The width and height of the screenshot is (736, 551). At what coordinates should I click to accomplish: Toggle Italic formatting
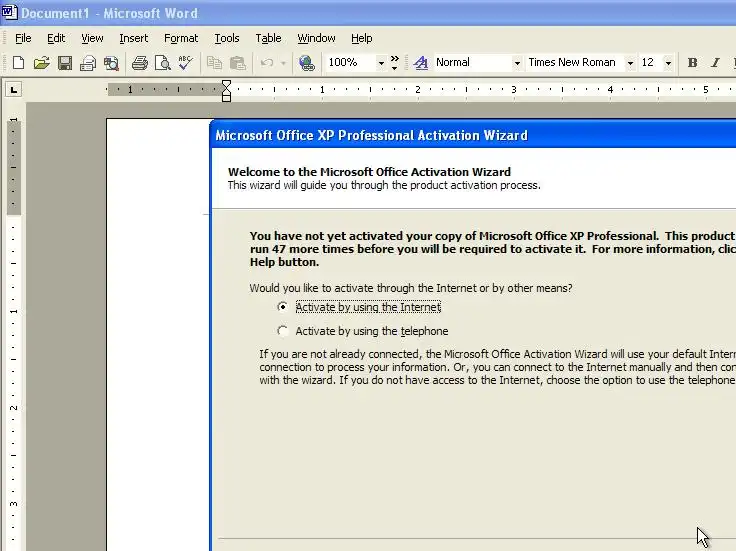715,62
